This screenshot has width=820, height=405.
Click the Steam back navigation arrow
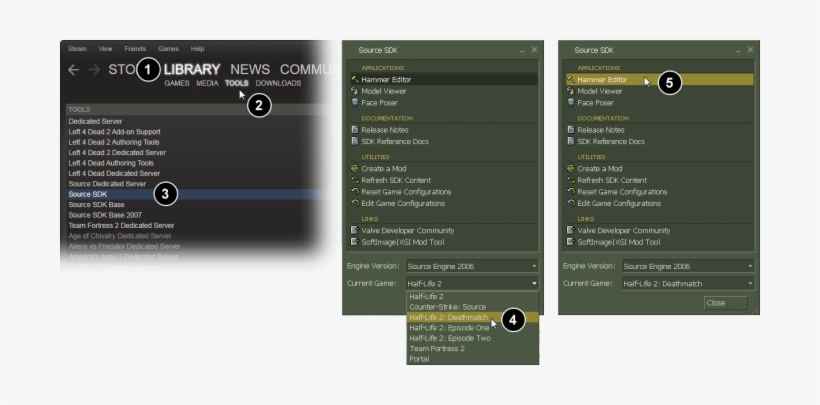[74, 70]
